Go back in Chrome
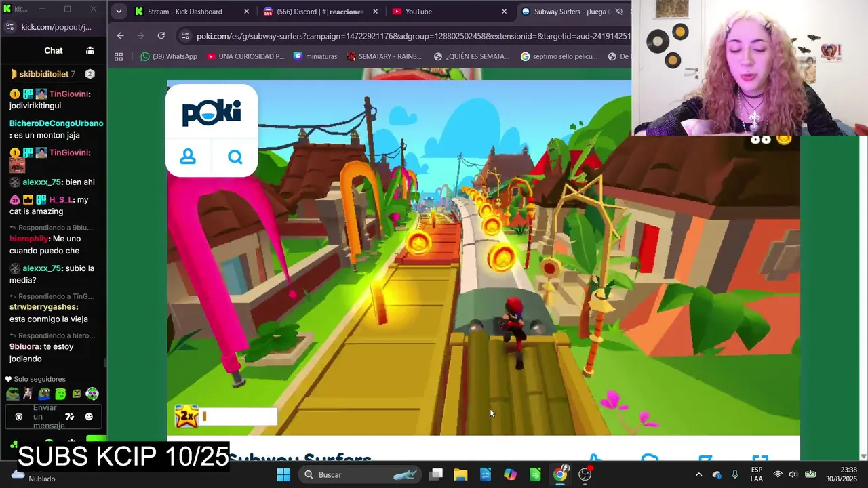 tap(120, 35)
